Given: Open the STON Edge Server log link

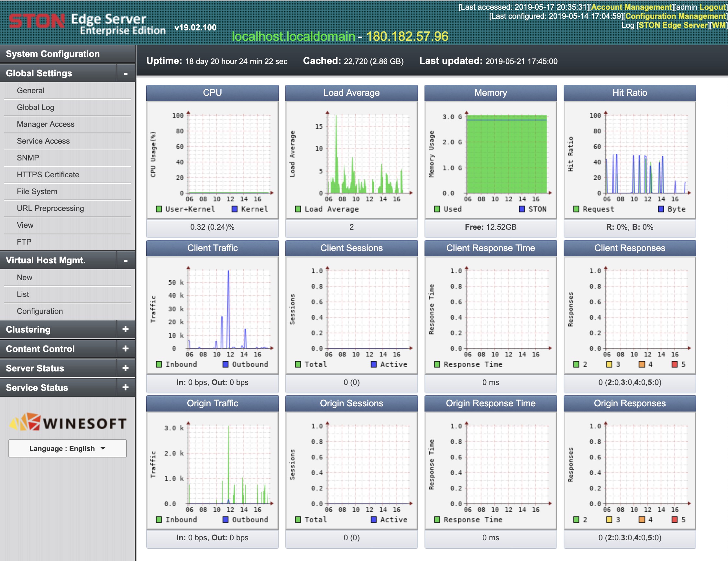Looking at the screenshot, I should click(x=673, y=25).
